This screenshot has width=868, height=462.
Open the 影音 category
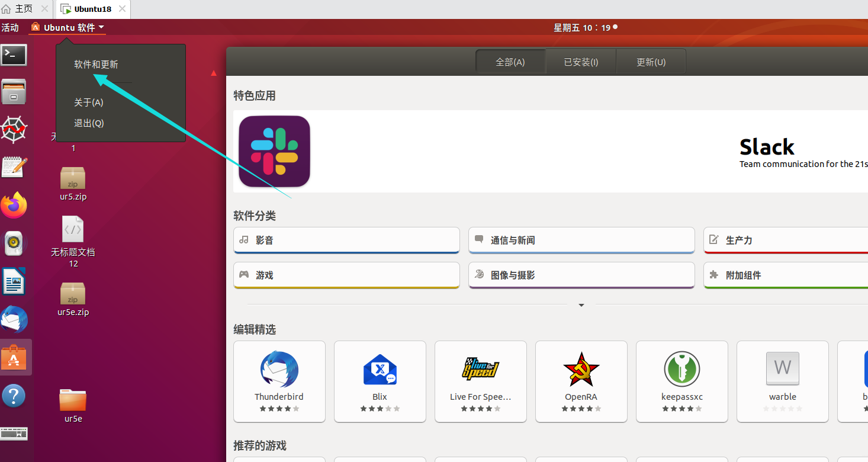click(346, 240)
